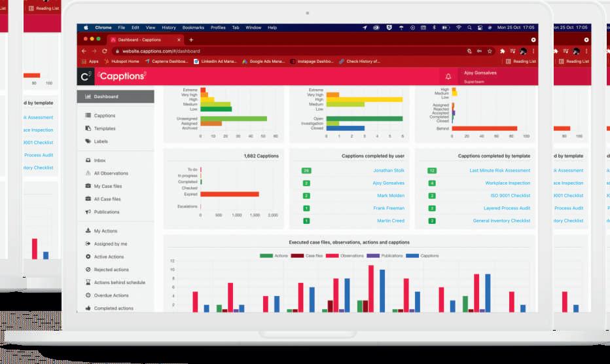Click the Observations color swatch in the legend
Screen dimensions: 610x364
point(332,256)
